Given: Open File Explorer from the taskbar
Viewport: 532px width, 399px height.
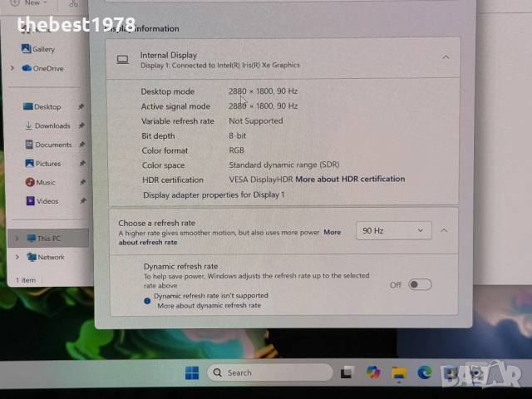Looking at the screenshot, I should (399, 372).
